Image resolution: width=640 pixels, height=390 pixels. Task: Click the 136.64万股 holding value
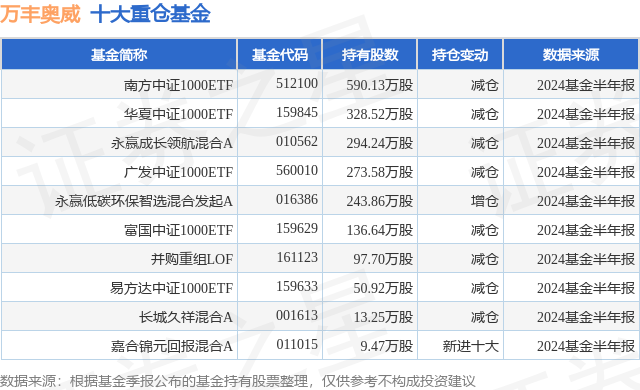pos(380,230)
